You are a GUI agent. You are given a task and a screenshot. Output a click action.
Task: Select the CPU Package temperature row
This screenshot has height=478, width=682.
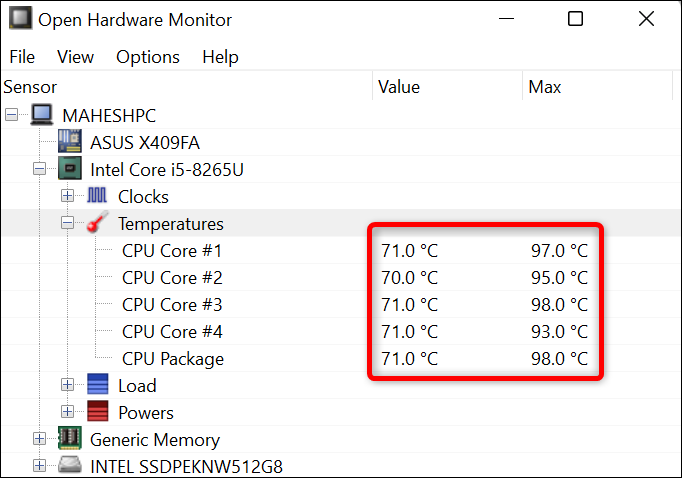coord(173,359)
